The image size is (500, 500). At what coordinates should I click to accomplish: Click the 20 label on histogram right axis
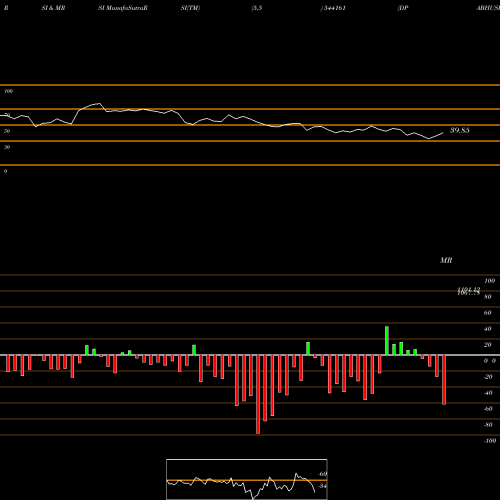[x=488, y=345]
